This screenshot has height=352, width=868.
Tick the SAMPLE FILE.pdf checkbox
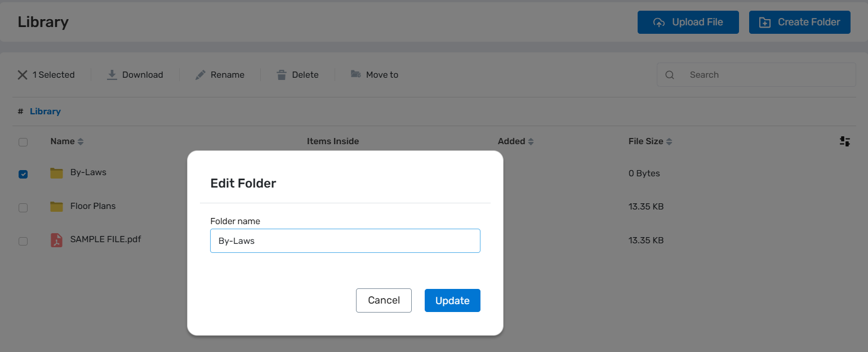23,241
